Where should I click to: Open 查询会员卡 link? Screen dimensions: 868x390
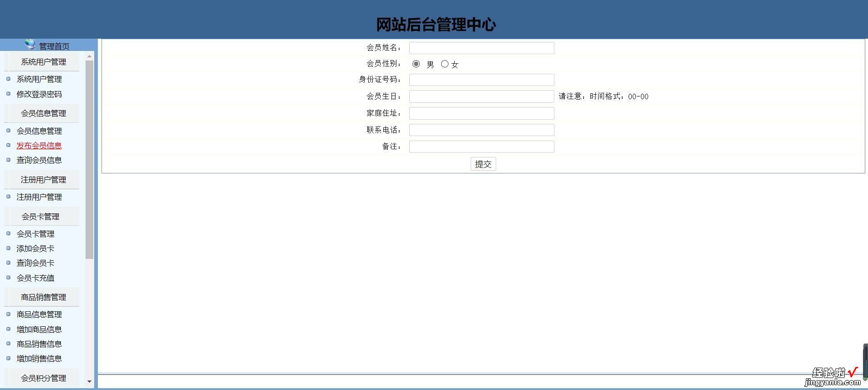(x=36, y=263)
